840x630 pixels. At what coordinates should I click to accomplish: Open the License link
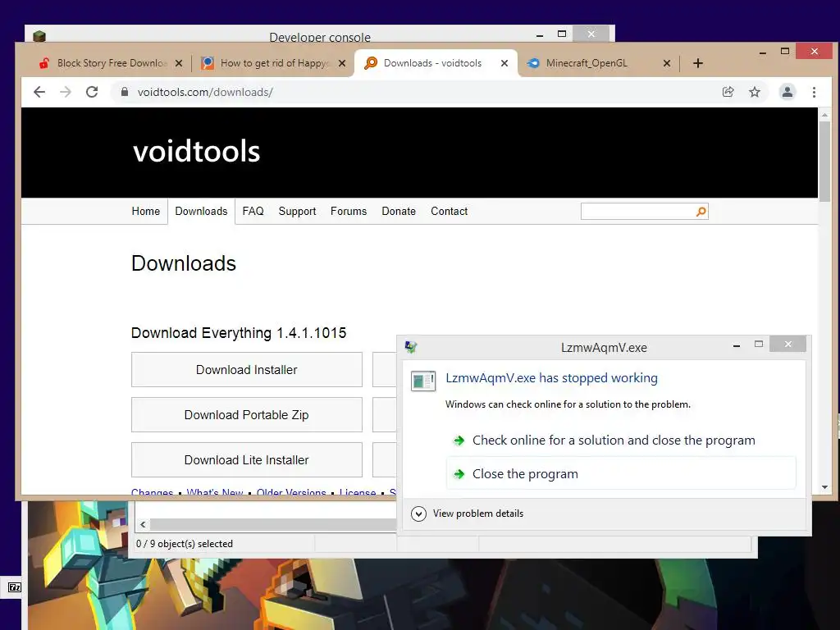(x=358, y=491)
